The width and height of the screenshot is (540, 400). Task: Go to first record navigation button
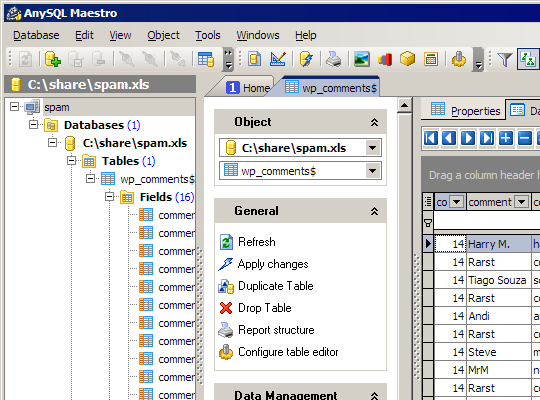430,138
